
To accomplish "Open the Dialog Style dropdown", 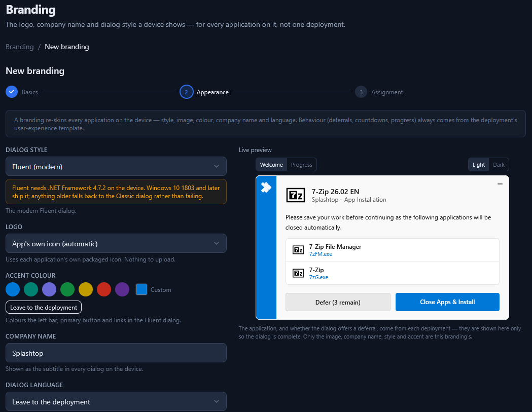I will click(116, 166).
